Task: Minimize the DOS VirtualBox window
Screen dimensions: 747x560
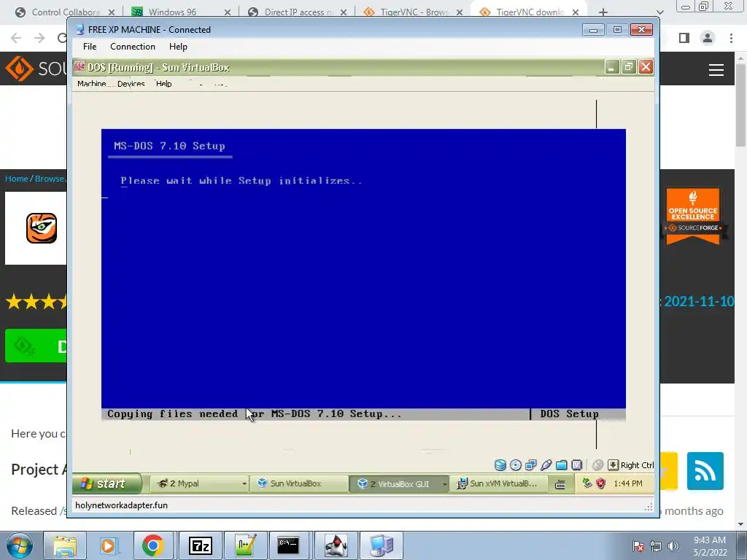Action: (x=612, y=67)
